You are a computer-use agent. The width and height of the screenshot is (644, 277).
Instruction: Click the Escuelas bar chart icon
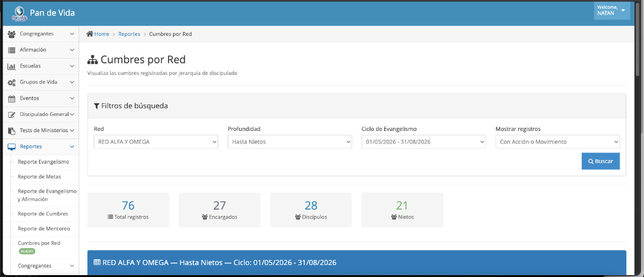11,66
